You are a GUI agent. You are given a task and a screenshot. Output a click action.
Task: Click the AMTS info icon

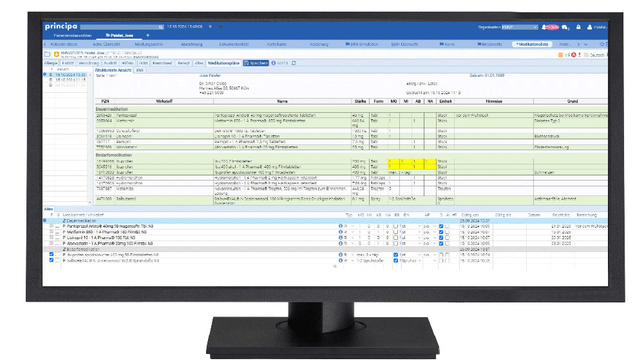coord(274,63)
